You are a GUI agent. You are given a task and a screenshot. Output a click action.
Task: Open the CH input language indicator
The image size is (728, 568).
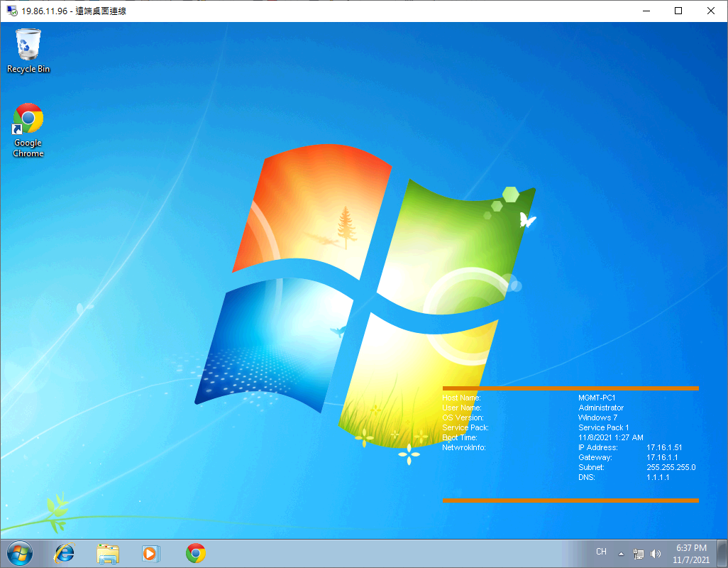[601, 552]
